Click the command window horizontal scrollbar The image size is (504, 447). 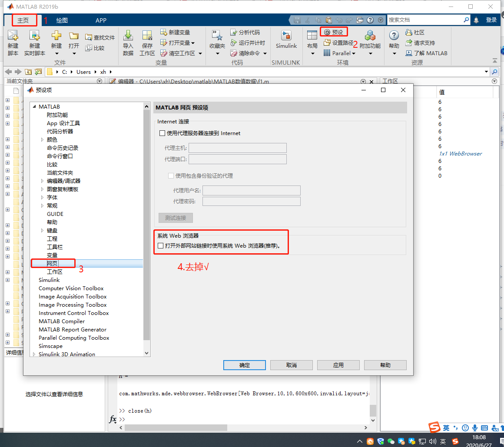176,427
